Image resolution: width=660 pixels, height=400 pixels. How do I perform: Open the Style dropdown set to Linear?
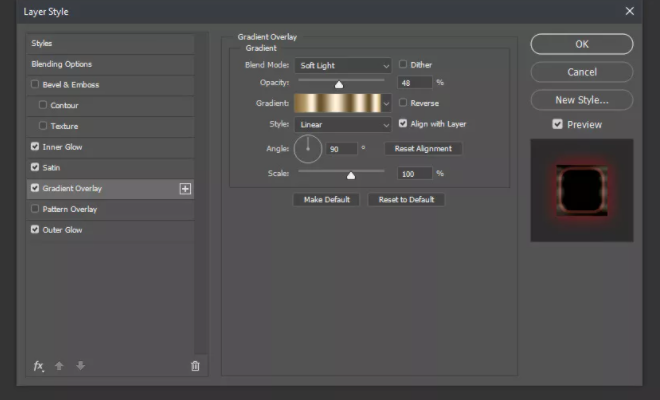coord(343,125)
